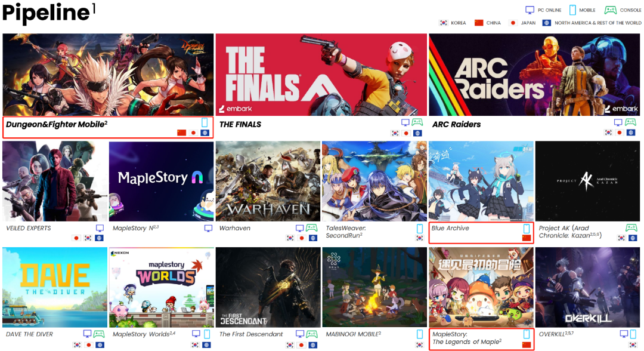Click the globe icon under Warhaven
This screenshot has width=644, height=351.
[x=313, y=238]
